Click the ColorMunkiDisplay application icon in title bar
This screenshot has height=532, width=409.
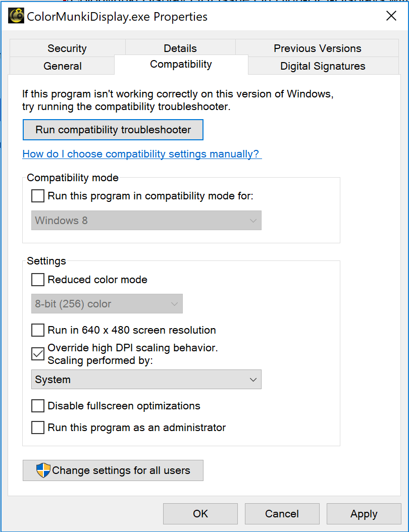16,16
